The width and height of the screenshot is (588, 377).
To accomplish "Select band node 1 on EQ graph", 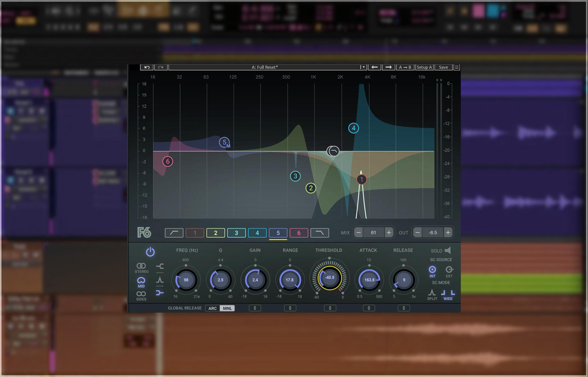I will [x=361, y=179].
